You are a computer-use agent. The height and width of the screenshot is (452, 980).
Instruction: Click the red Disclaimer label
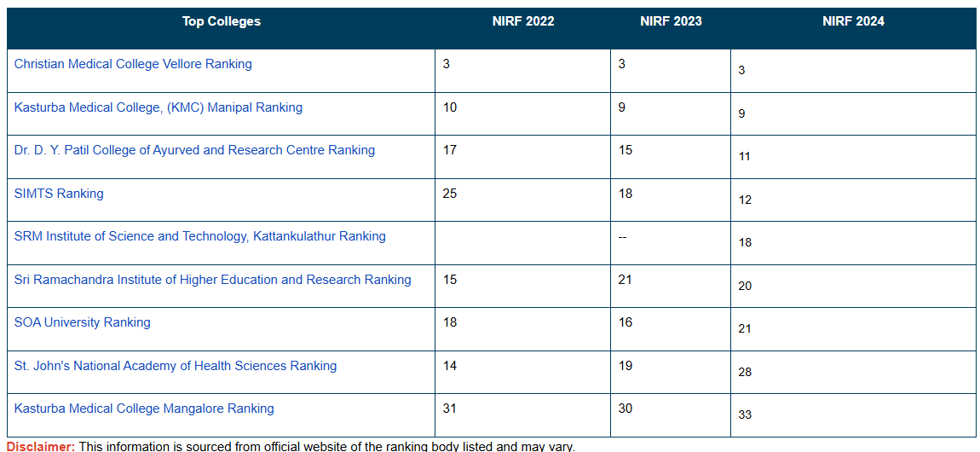point(41,446)
